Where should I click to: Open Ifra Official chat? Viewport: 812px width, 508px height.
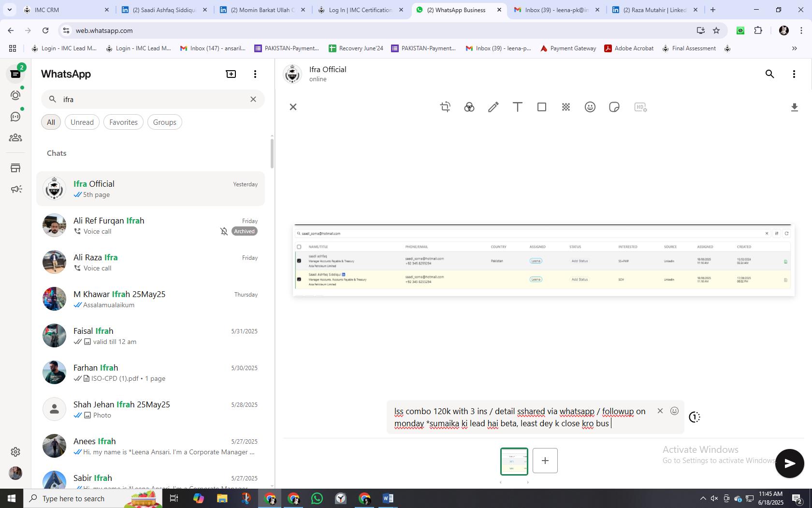pos(151,189)
